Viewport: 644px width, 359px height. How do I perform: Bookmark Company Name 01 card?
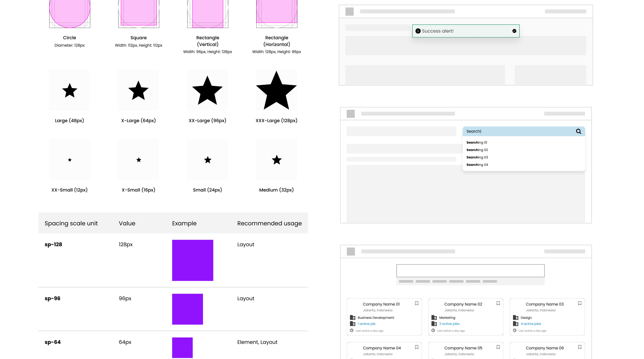point(417,303)
